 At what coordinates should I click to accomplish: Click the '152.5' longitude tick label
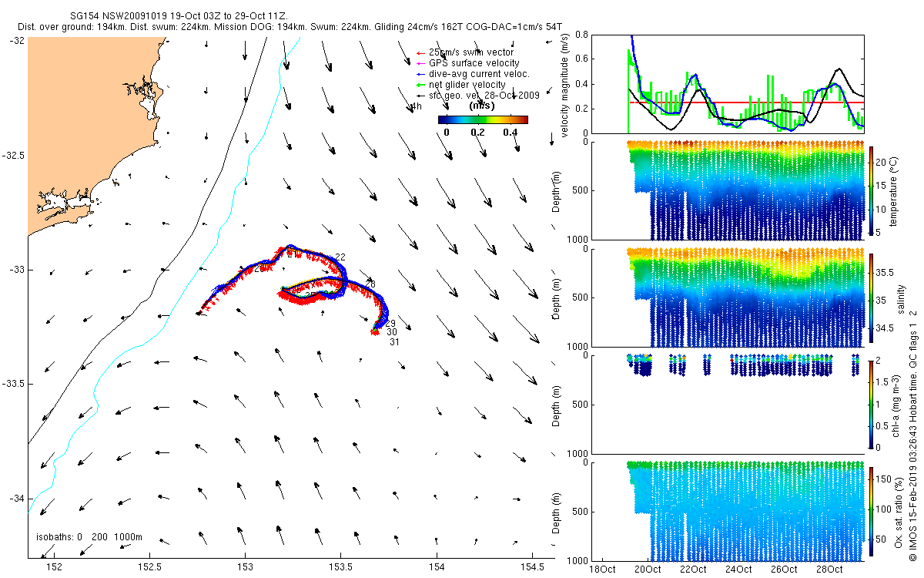[x=149, y=569]
